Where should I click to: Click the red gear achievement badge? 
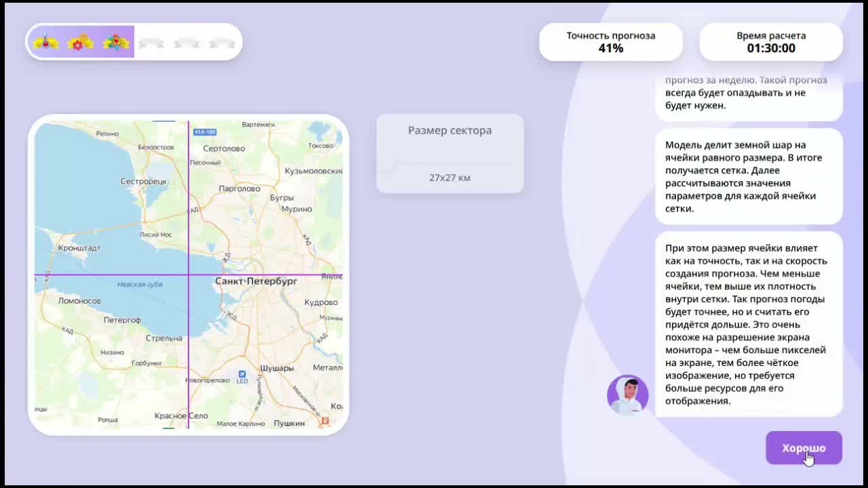pyautogui.click(x=80, y=42)
